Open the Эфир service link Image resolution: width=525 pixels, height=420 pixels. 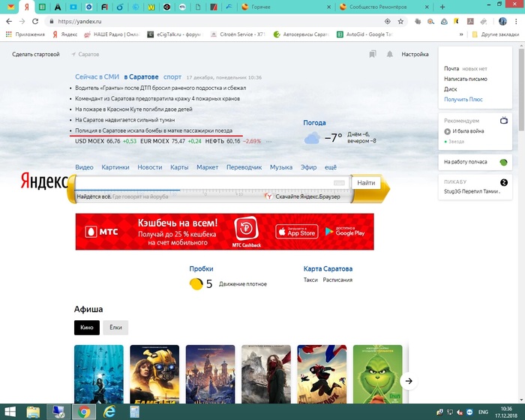point(308,167)
